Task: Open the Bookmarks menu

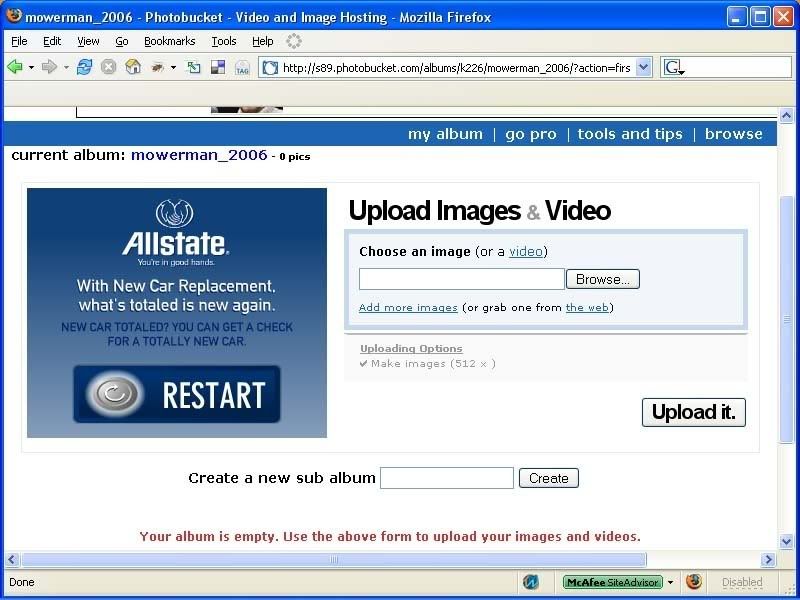Action: tap(169, 41)
